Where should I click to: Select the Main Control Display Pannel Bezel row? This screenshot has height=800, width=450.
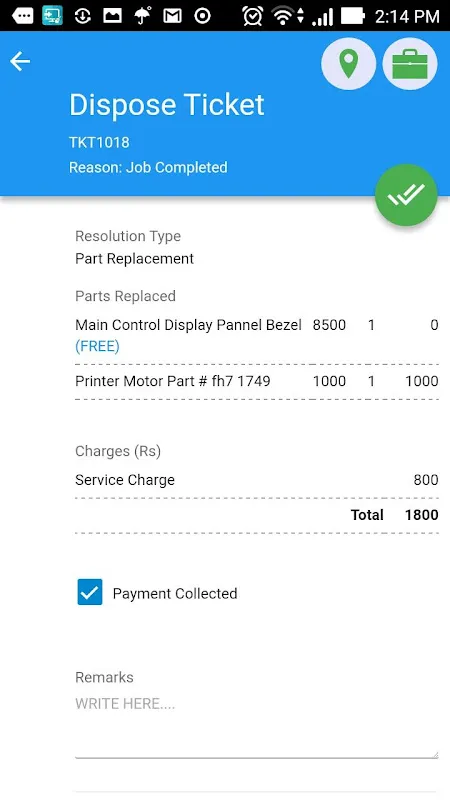click(x=257, y=336)
